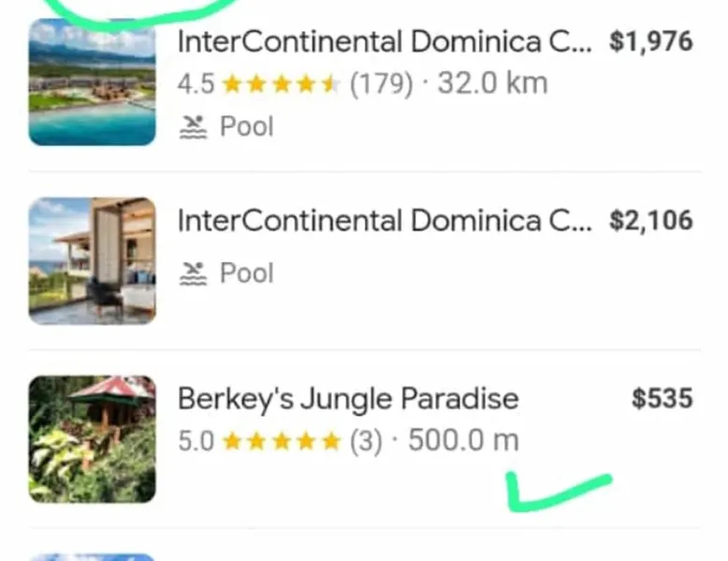Click the pool icon under the first InterContinental listing
728x561 pixels.
(193, 126)
